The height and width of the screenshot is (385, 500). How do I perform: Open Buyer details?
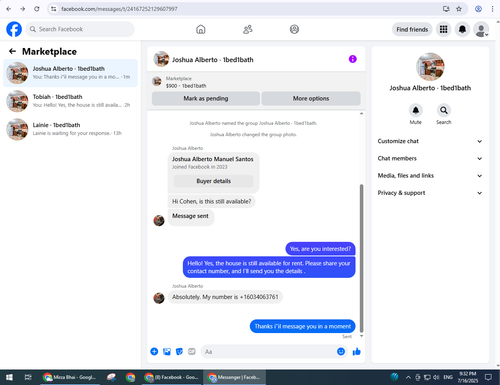coord(213,181)
